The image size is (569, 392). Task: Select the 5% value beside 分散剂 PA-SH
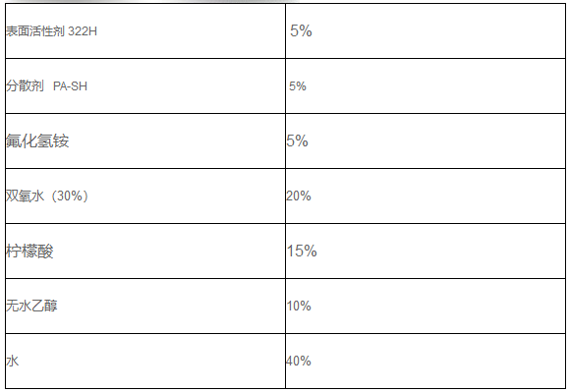[x=298, y=86]
